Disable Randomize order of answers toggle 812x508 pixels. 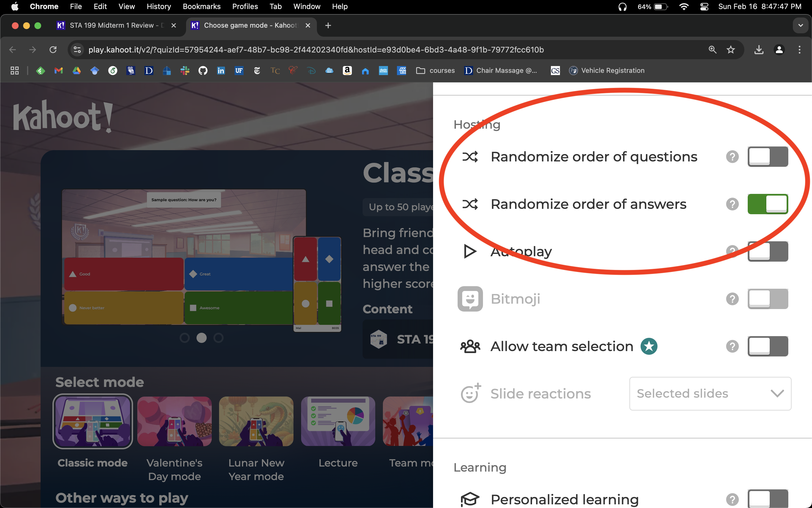pos(767,204)
